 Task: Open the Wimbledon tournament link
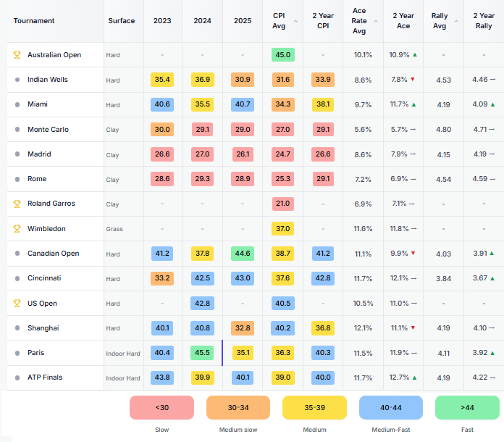[x=46, y=228]
